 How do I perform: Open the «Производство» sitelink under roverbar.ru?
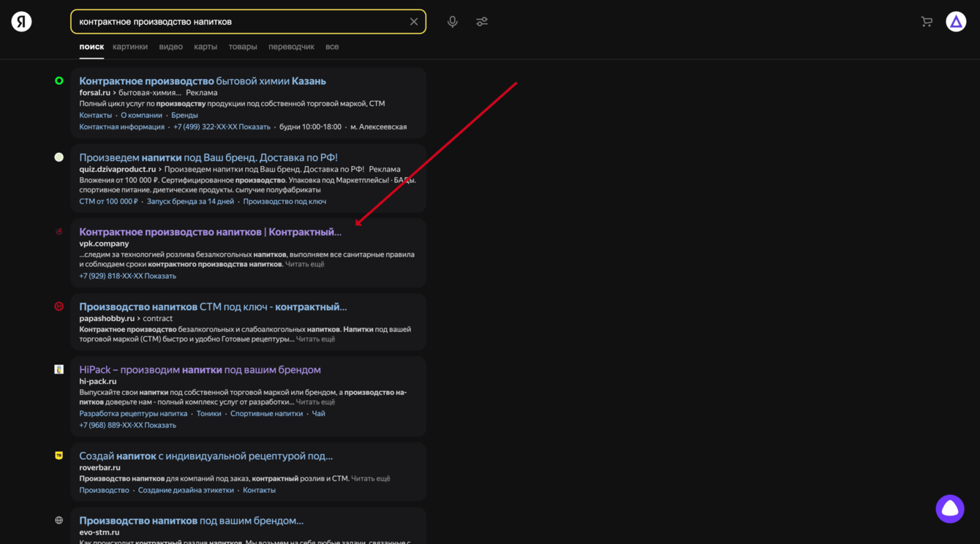(x=104, y=491)
